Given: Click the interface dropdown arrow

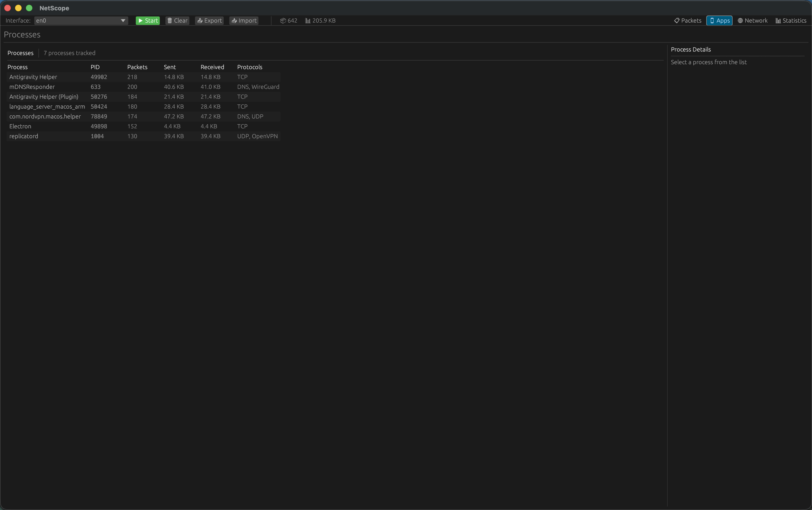Looking at the screenshot, I should click(123, 21).
